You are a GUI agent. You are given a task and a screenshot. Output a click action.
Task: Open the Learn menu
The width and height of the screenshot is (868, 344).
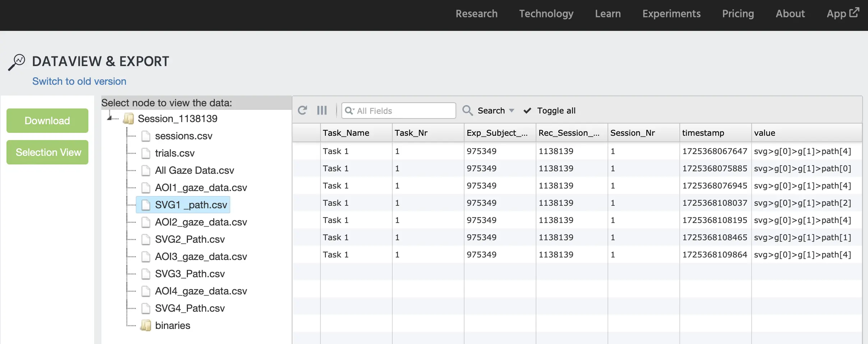click(x=608, y=14)
